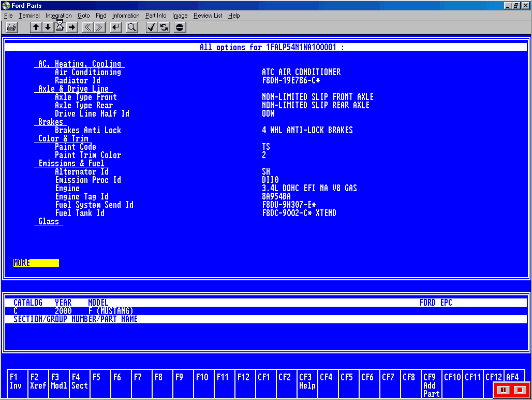Click the red stop recording button
This screenshot has width=532, height=400.
point(520,390)
